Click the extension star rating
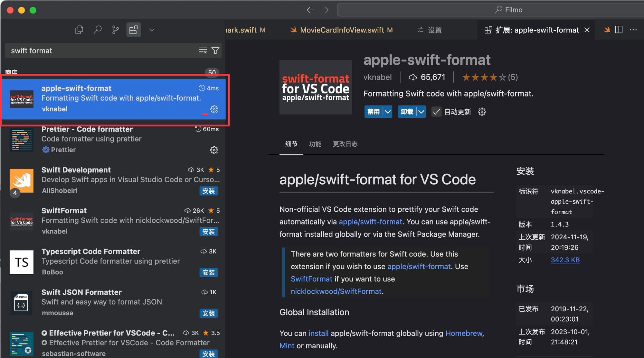Image resolution: width=644 pixels, height=358 pixels. (x=484, y=77)
